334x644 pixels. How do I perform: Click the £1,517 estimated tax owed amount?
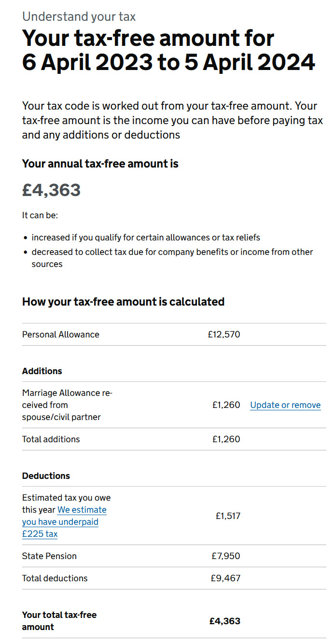pyautogui.click(x=227, y=516)
